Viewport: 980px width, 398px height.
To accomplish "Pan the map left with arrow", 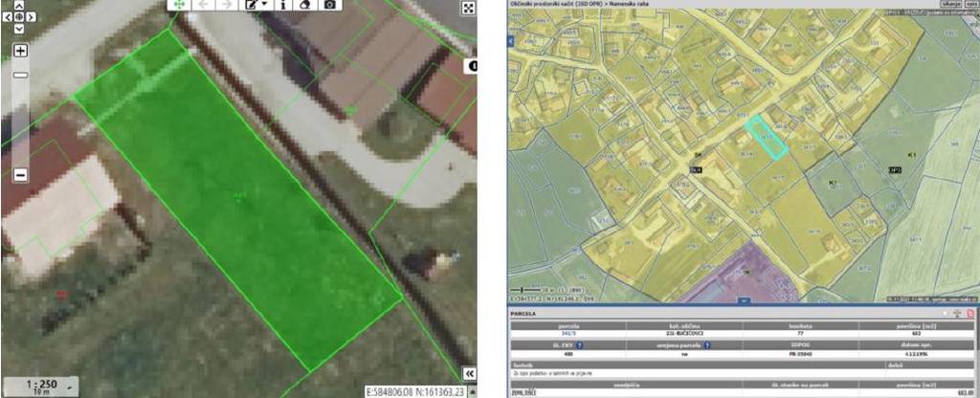I will point(9,17).
